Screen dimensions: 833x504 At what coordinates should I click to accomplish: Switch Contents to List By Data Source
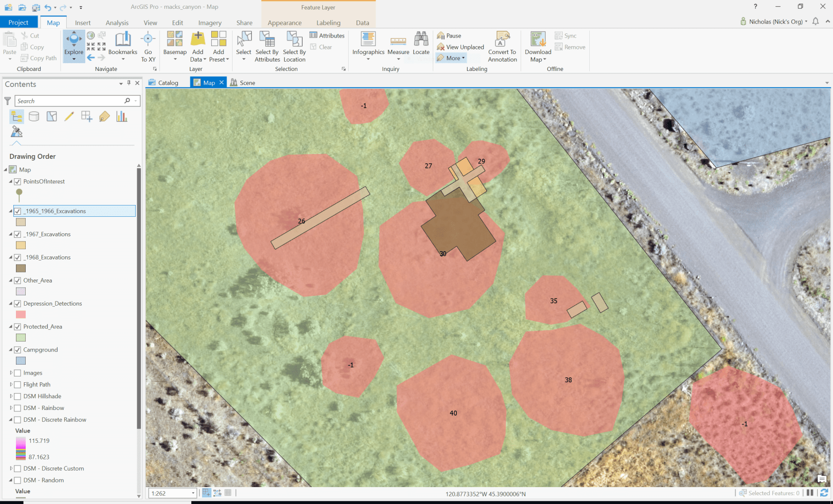[34, 116]
